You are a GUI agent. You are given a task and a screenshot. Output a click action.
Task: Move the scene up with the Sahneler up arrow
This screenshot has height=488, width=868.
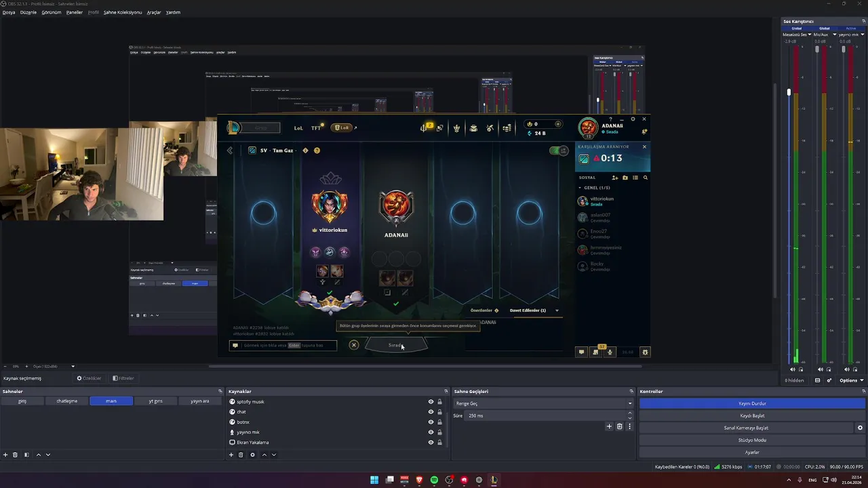pyautogui.click(x=38, y=455)
